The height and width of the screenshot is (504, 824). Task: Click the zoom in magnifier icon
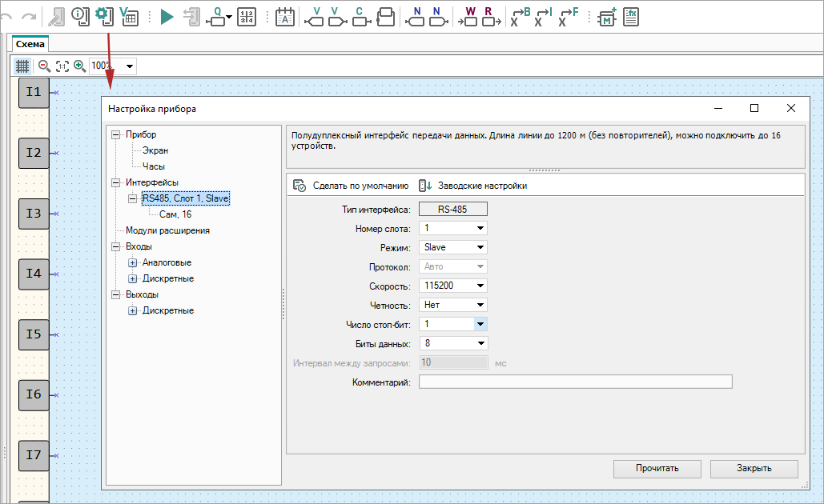coord(79,66)
